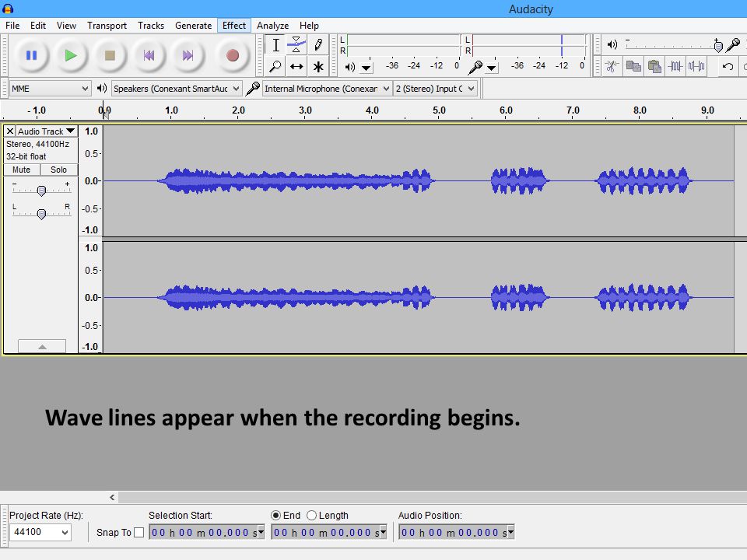
Task: Open the Generate menu
Action: pos(194,25)
